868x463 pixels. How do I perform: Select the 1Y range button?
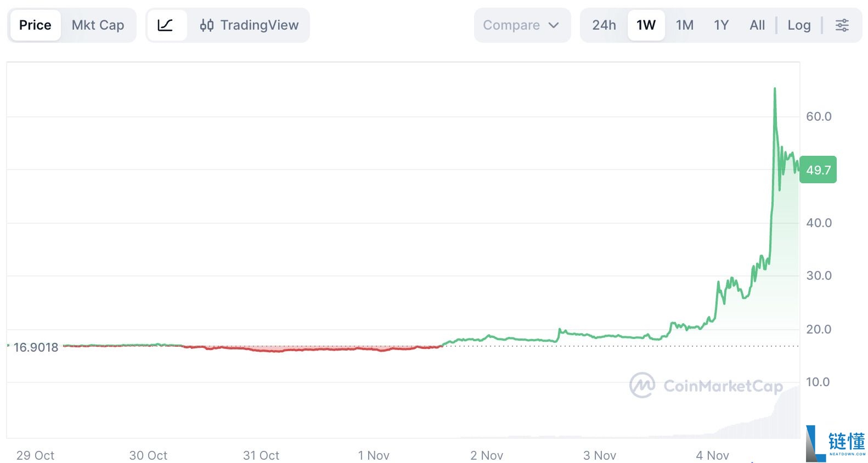pyautogui.click(x=721, y=25)
